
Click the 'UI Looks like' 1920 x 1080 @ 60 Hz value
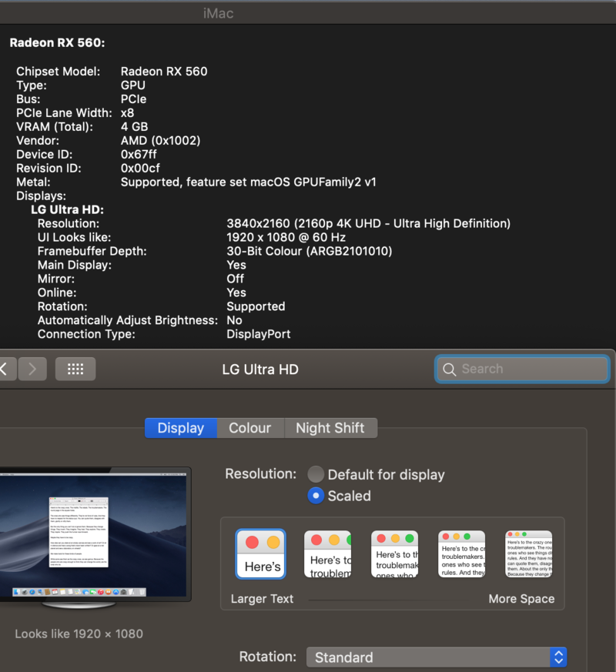tap(286, 237)
